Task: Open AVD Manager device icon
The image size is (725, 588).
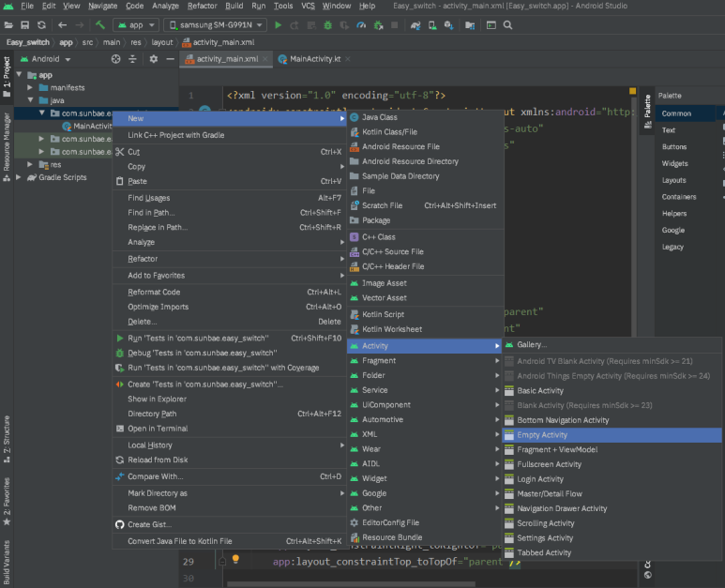Action: click(432, 25)
